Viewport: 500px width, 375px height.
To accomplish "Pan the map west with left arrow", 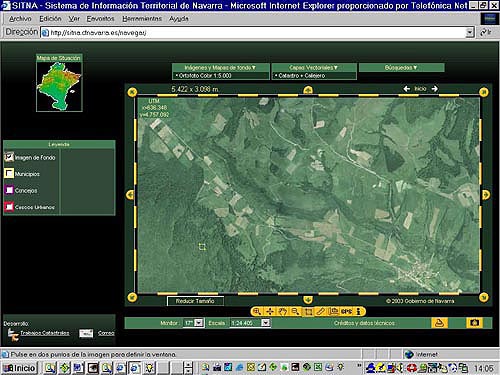I will 130,195.
